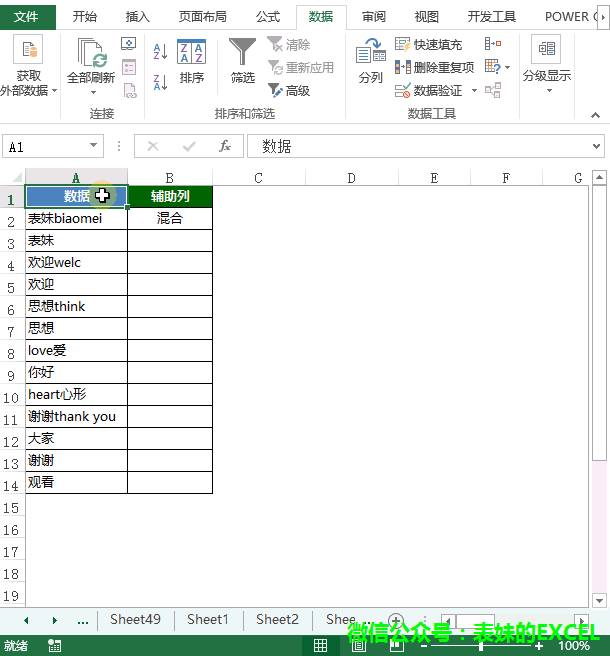This screenshot has height=656, width=610.
Task: Click 删除重复项 remove duplicates
Action: point(435,67)
